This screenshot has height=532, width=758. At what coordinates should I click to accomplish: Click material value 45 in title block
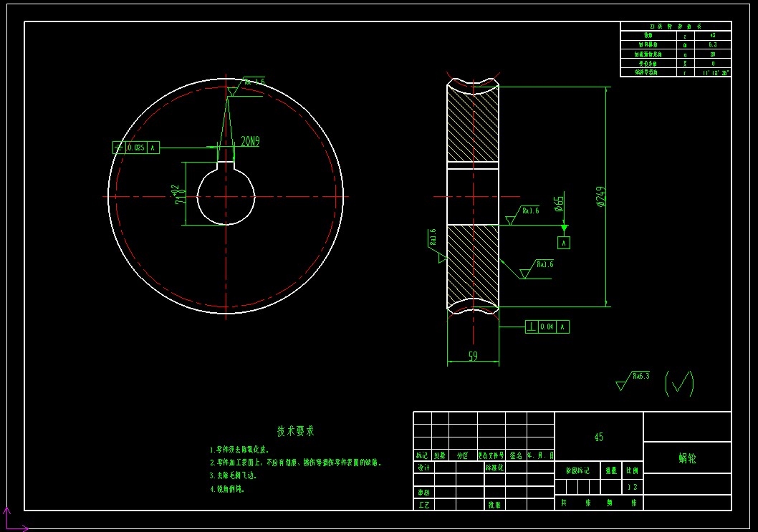click(598, 437)
